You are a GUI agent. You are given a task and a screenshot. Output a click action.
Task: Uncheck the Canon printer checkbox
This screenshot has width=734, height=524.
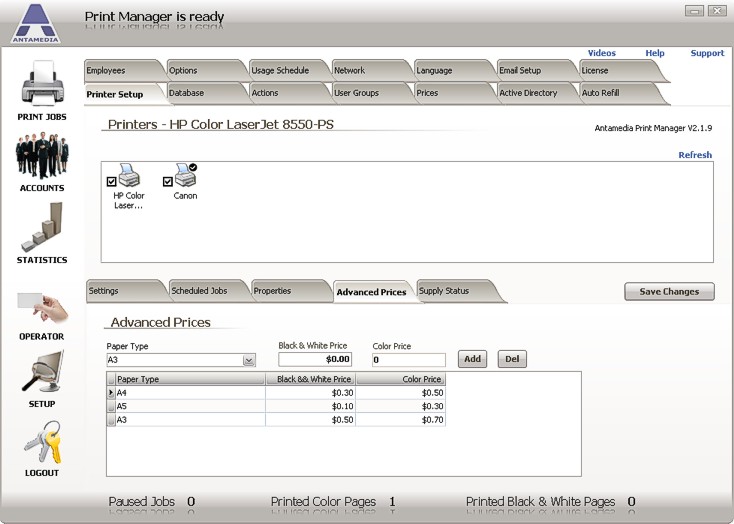click(168, 182)
